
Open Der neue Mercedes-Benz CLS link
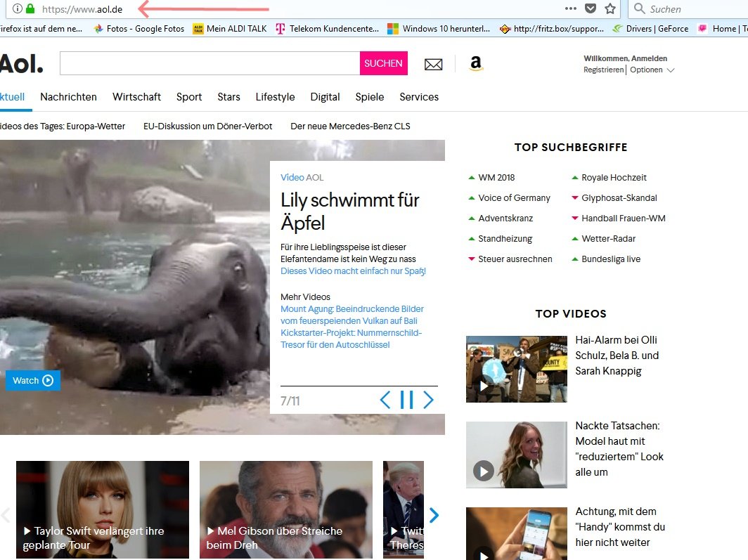[350, 126]
